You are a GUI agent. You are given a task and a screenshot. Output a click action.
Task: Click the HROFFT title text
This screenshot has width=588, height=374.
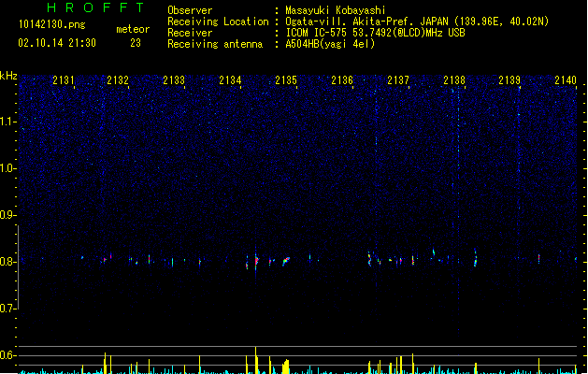point(95,7)
